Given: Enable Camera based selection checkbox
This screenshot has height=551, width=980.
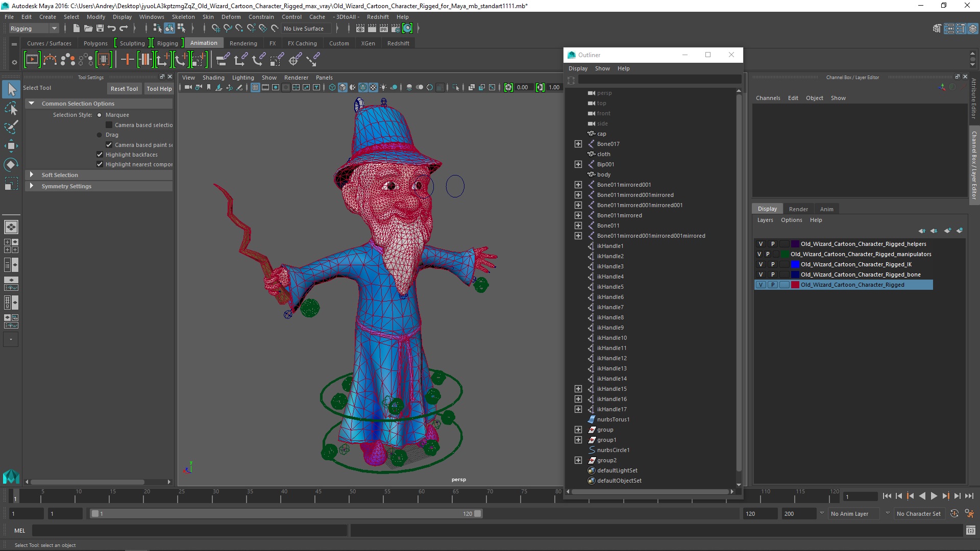Looking at the screenshot, I should [x=109, y=125].
